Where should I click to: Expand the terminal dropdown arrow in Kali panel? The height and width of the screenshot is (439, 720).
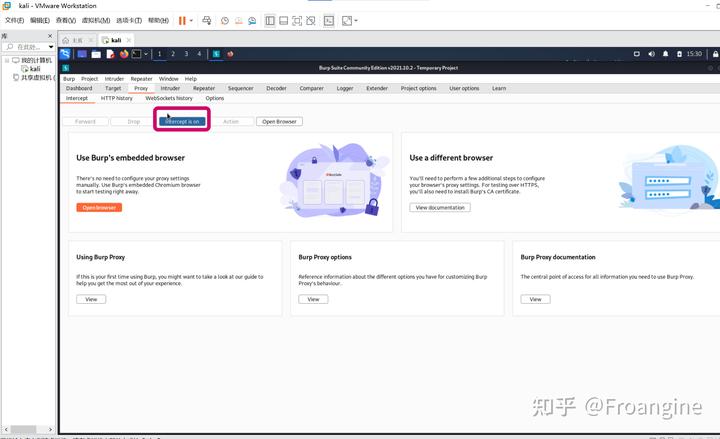(x=146, y=54)
